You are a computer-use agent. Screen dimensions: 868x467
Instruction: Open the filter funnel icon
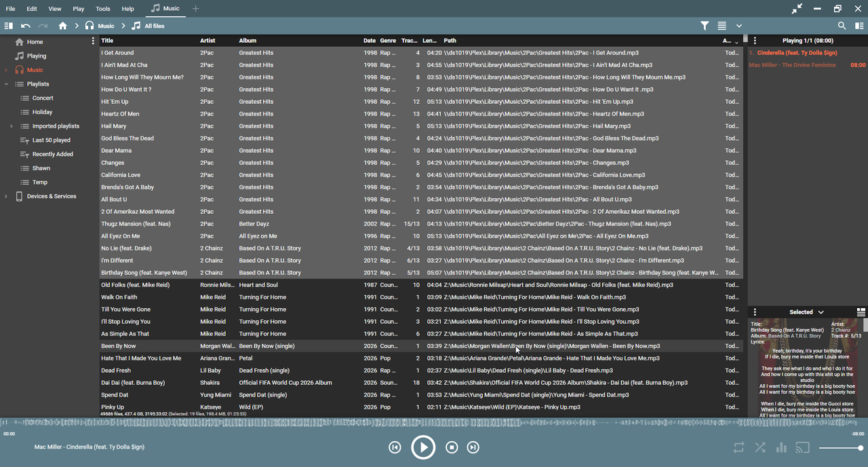[x=705, y=26]
